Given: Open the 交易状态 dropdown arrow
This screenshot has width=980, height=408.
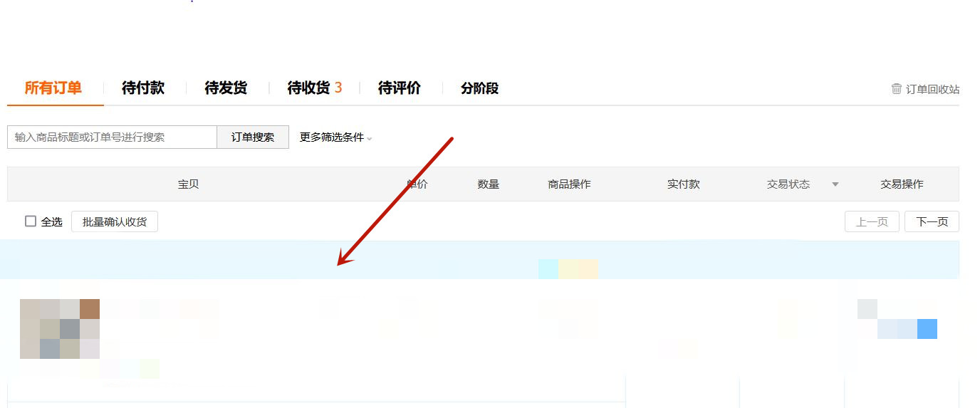Looking at the screenshot, I should pyautogui.click(x=835, y=184).
